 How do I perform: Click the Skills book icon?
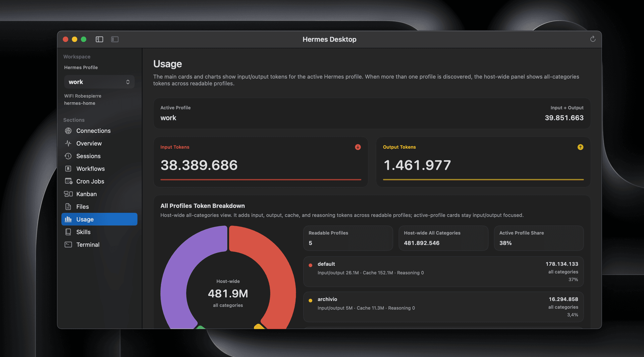coord(68,232)
